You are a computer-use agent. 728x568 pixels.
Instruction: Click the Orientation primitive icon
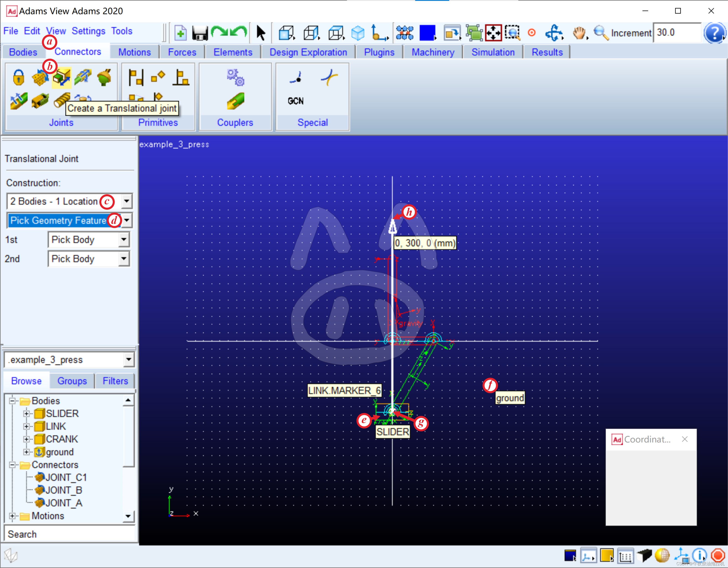[x=158, y=77]
